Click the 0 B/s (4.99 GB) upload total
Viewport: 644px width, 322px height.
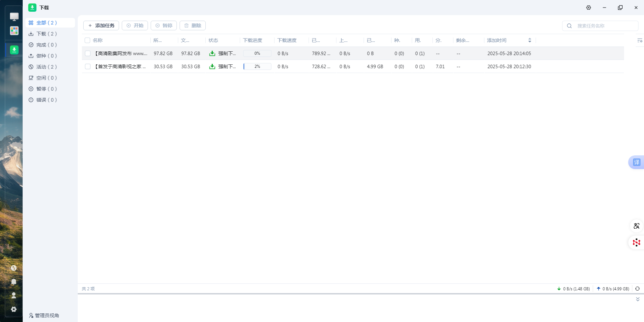point(616,289)
